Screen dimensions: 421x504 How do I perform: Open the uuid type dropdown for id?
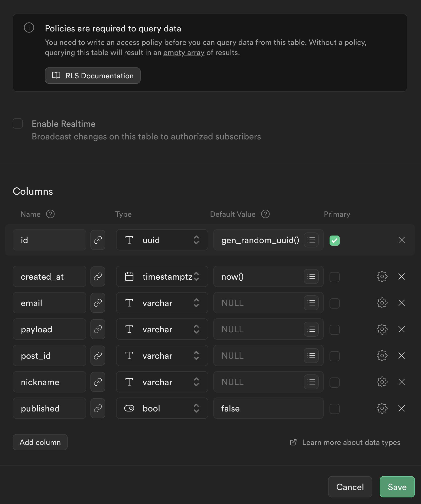tap(162, 240)
